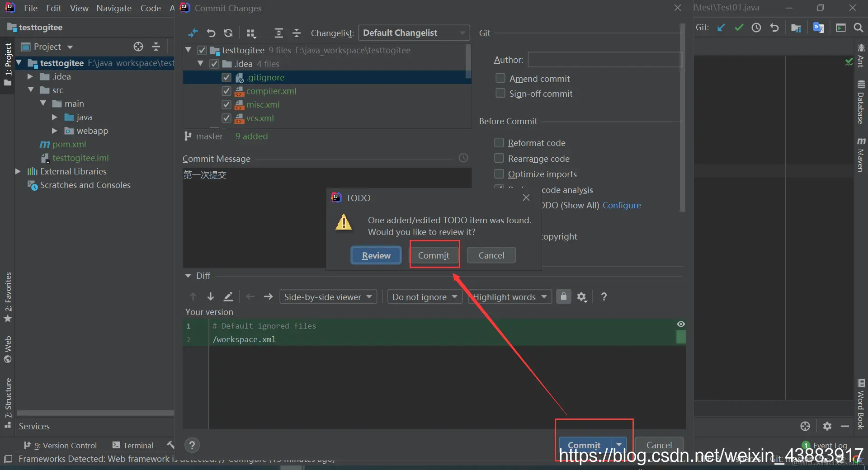Open commit message history clock icon
Viewport: 868px width, 470px height.
(x=463, y=158)
